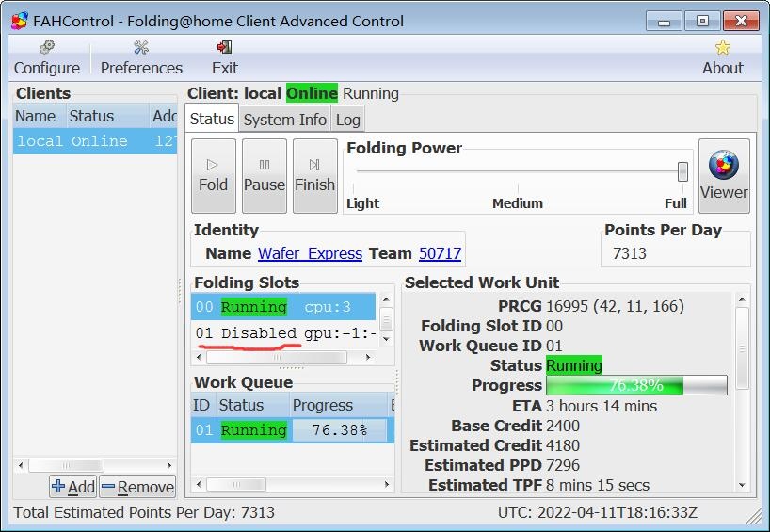Viewport: 770px width, 532px height.
Task: Click Clients list left scroll arrow
Action: (20, 465)
